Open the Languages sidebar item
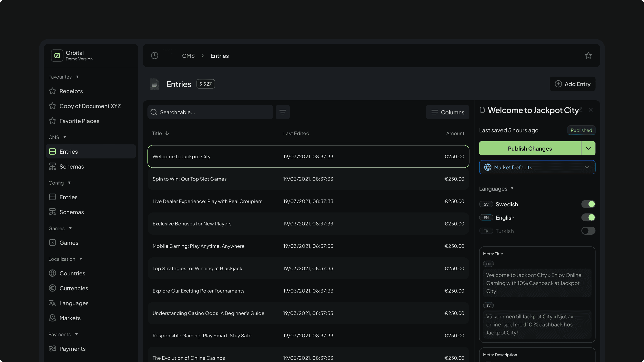Image resolution: width=644 pixels, height=362 pixels. point(74,303)
